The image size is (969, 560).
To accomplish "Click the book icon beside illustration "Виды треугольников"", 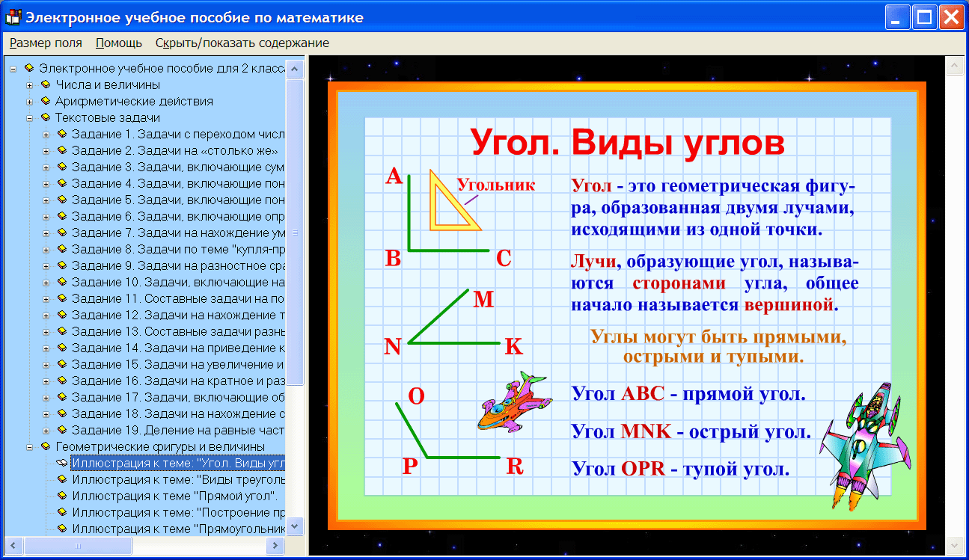I will point(64,479).
